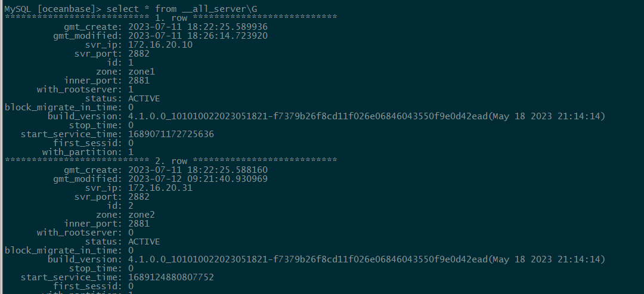
Task: Click the second row build_version string
Action: [x=367, y=259]
